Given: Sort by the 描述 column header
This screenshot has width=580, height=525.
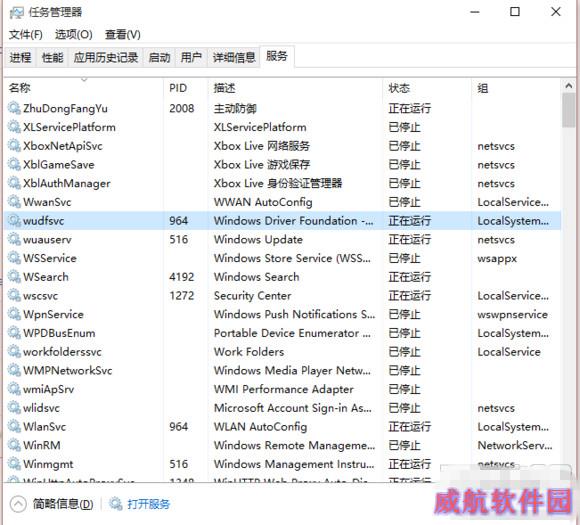Looking at the screenshot, I should (295, 88).
